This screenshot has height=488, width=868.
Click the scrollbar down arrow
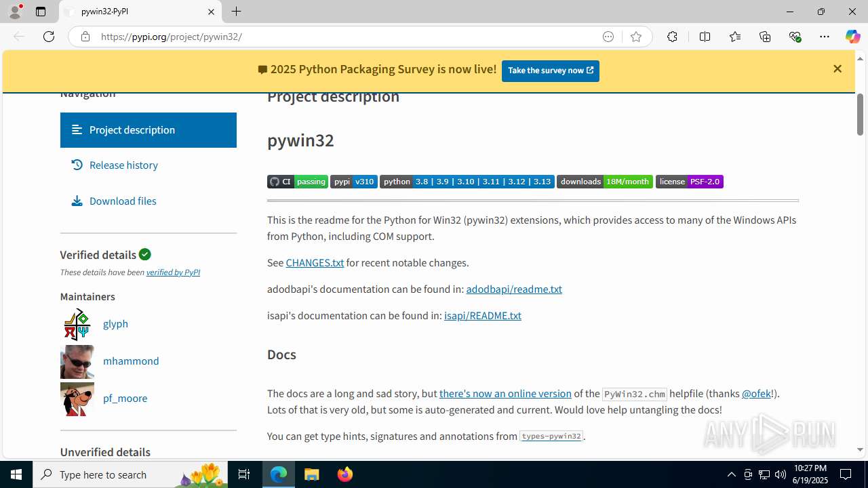860,450
